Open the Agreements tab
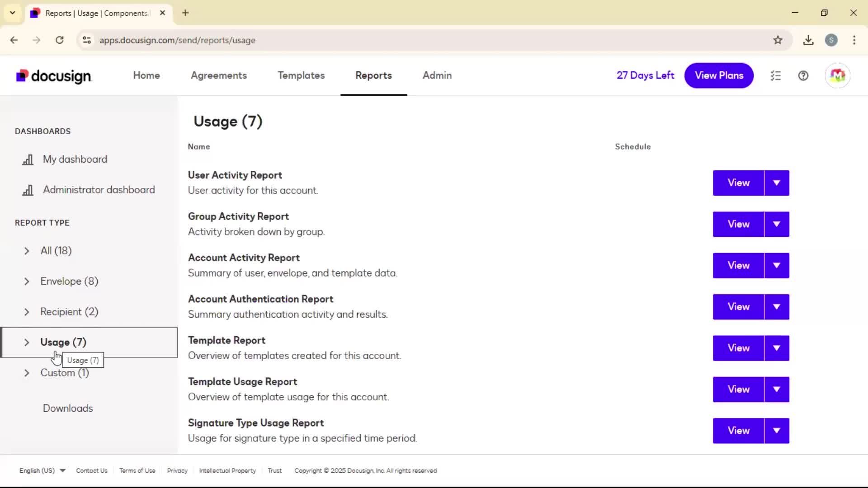 (x=219, y=75)
